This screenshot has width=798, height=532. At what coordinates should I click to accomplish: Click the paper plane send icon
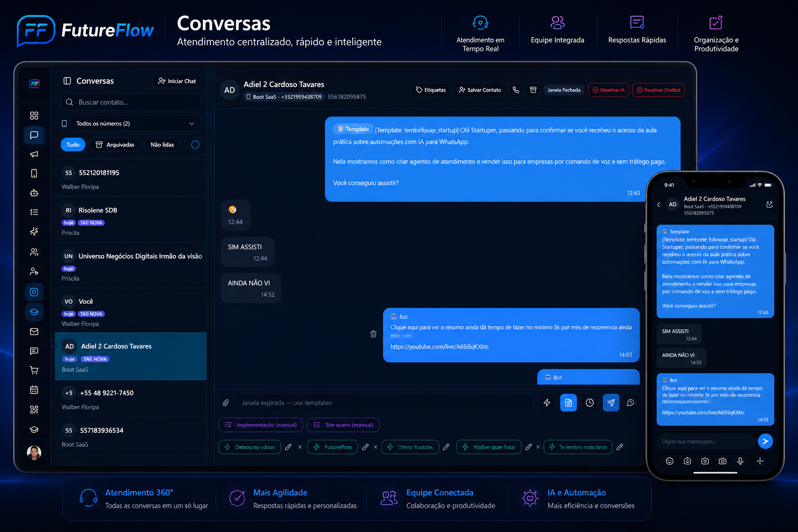[x=611, y=403]
